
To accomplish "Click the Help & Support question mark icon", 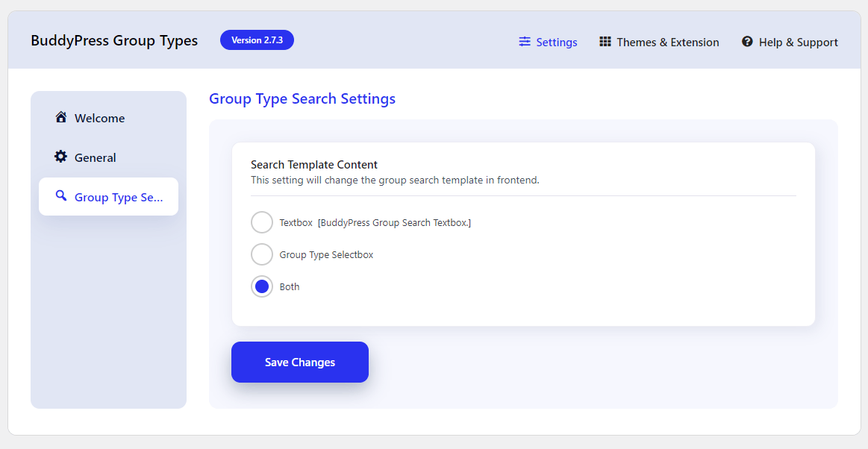I will pyautogui.click(x=747, y=42).
